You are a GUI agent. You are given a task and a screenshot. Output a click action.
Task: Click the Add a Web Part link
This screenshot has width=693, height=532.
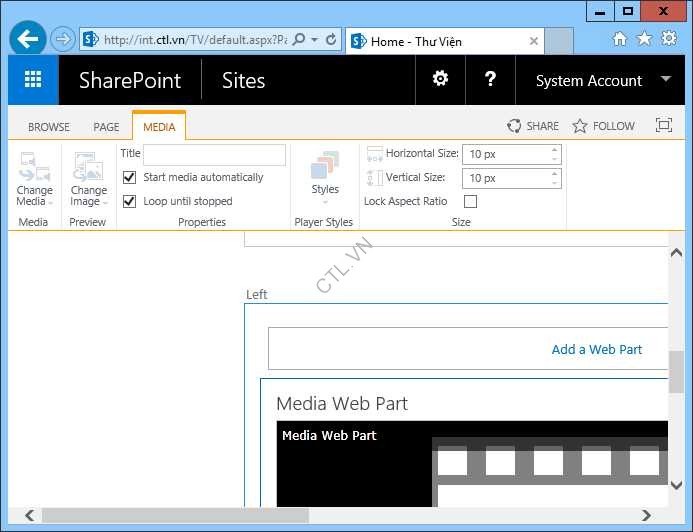(x=597, y=349)
